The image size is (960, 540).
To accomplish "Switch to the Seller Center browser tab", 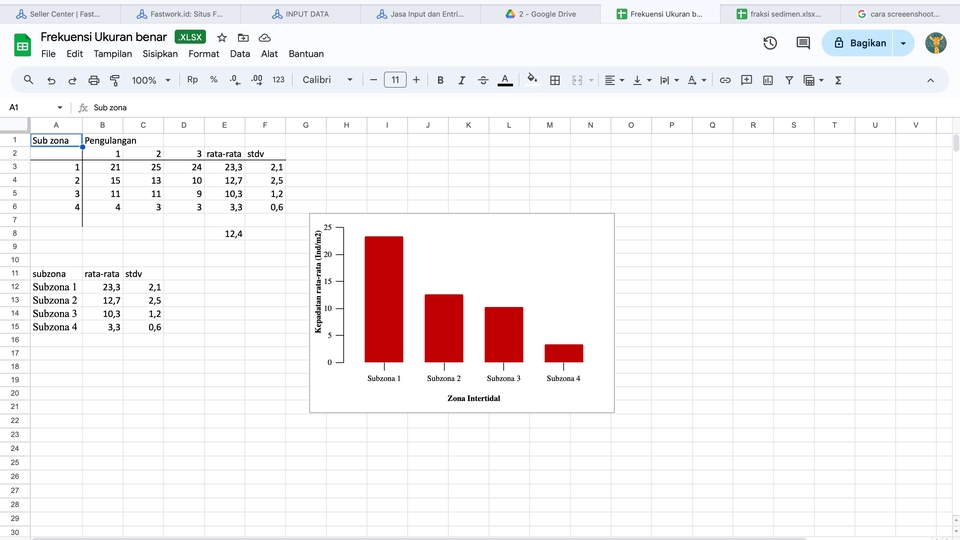I will click(x=59, y=13).
